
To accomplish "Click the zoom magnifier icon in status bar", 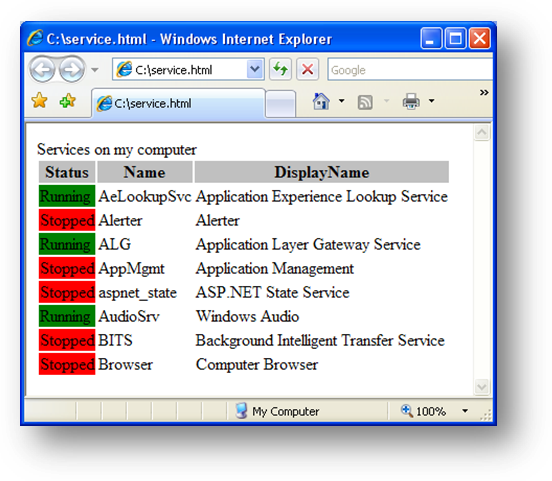I will click(x=407, y=411).
